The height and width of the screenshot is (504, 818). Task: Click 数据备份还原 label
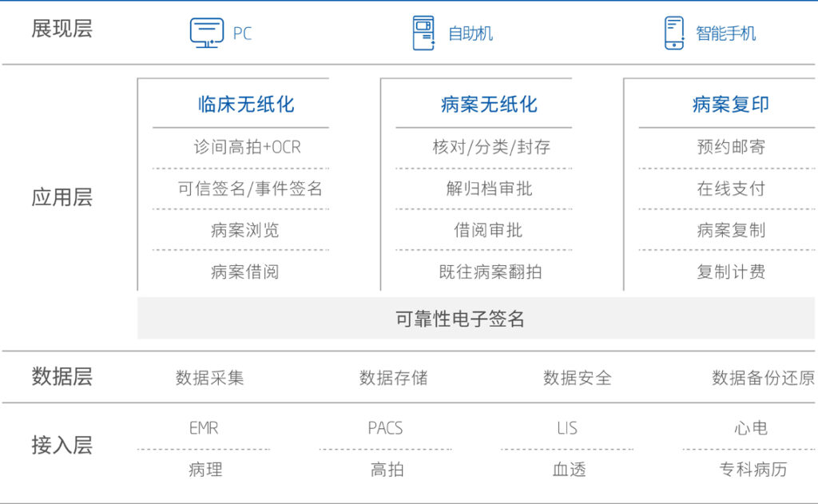762,378
